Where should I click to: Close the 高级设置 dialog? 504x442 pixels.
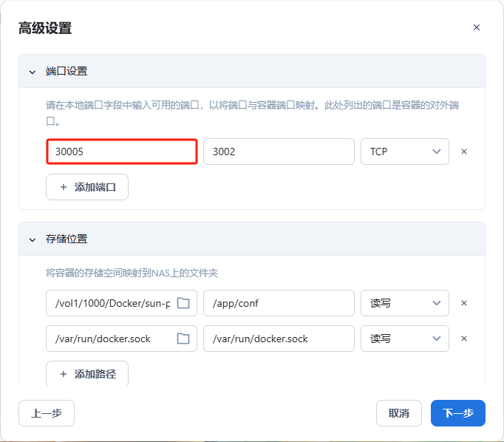(477, 27)
